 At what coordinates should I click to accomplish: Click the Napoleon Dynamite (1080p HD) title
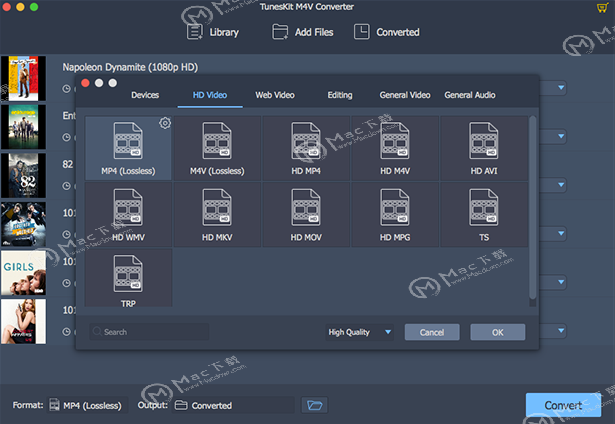click(130, 67)
